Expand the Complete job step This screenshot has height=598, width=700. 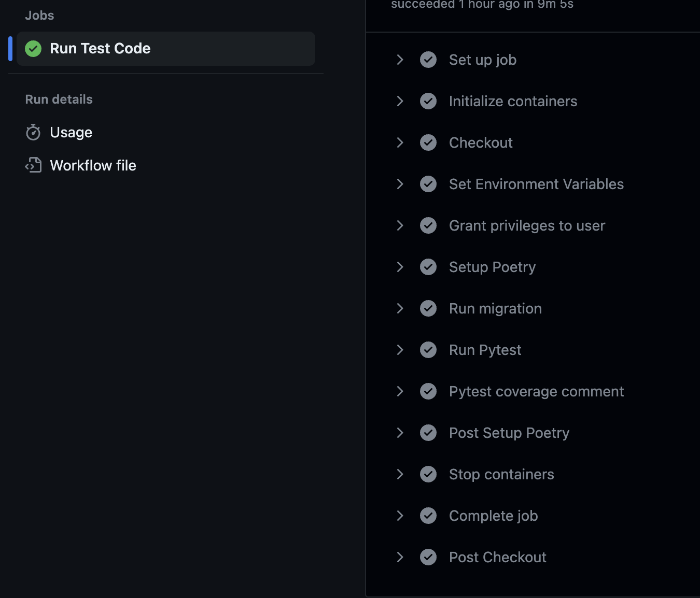tap(400, 516)
